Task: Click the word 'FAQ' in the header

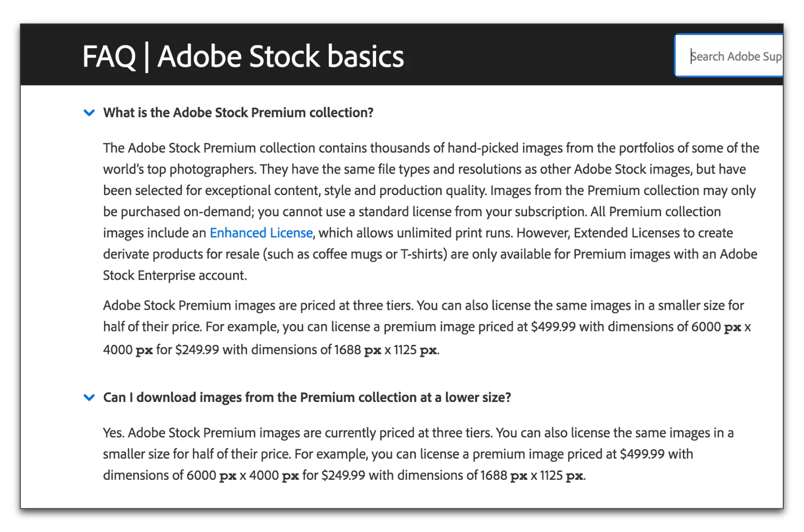Action: click(x=109, y=56)
